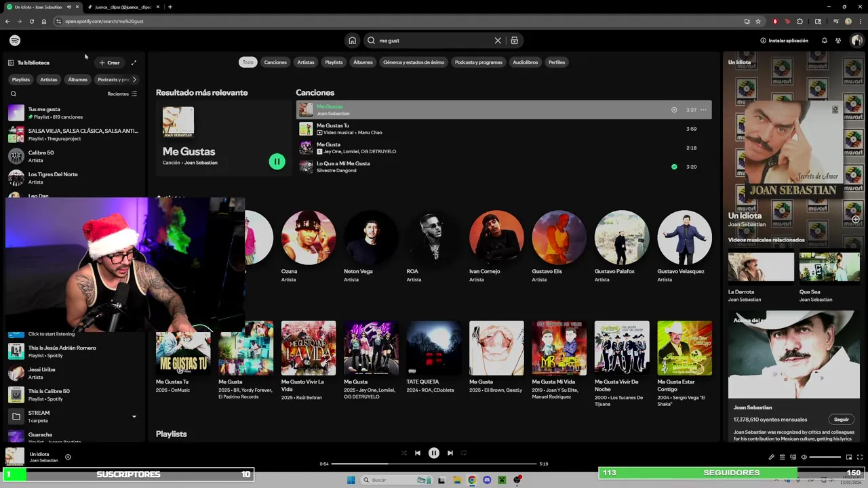Open the Spotify profile avatar
The image size is (868, 488).
857,41
